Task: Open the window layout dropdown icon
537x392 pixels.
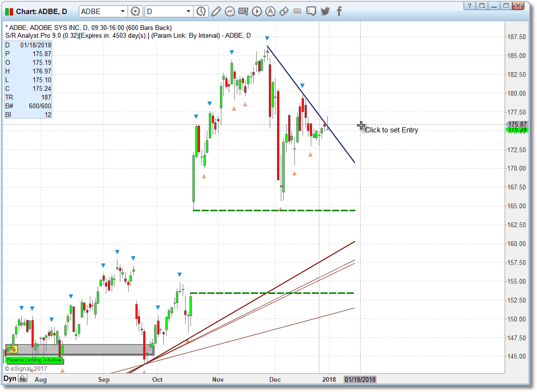Action: coord(482,5)
